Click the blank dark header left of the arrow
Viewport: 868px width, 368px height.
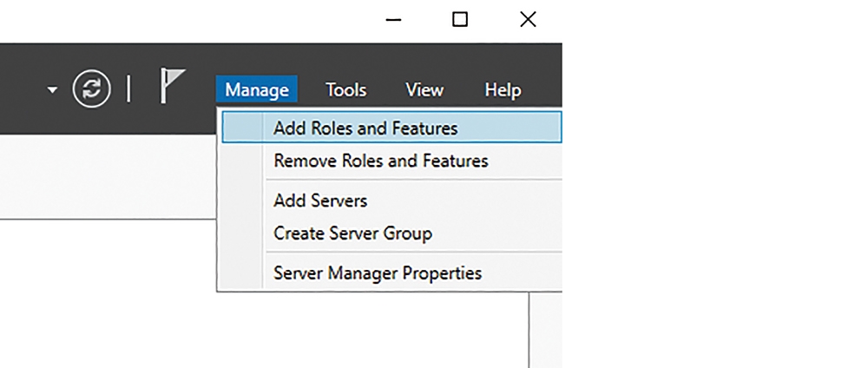[x=23, y=89]
